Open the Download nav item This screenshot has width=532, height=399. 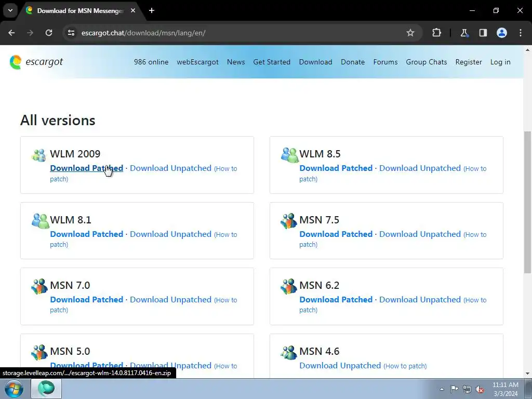point(315,62)
